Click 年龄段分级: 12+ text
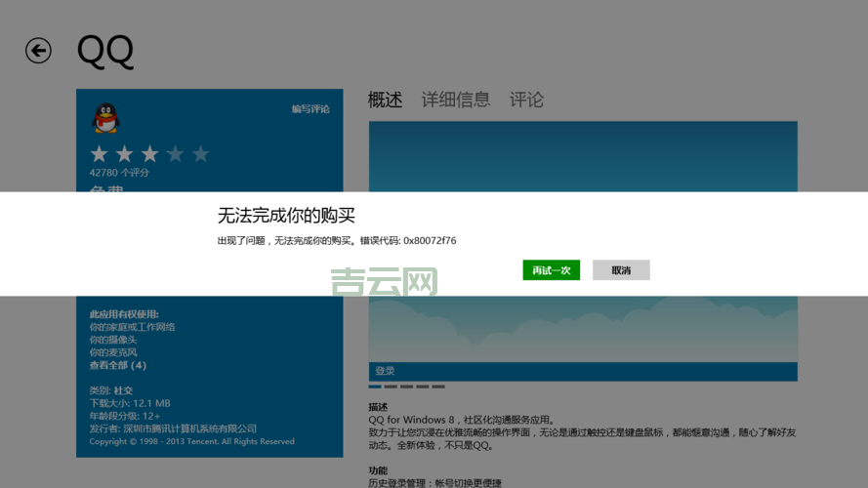The height and width of the screenshot is (488, 868). [x=125, y=416]
